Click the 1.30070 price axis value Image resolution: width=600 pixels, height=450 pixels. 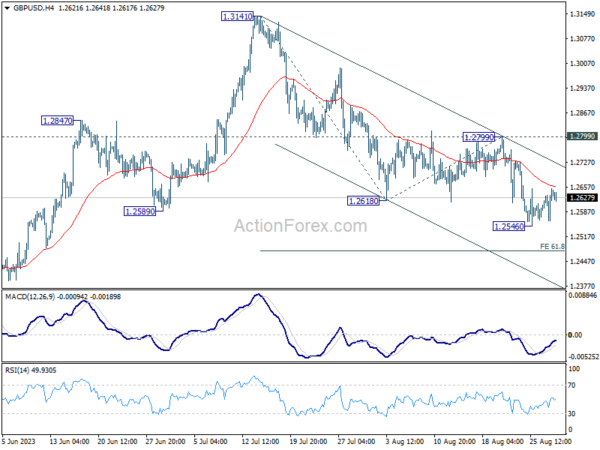click(x=582, y=64)
